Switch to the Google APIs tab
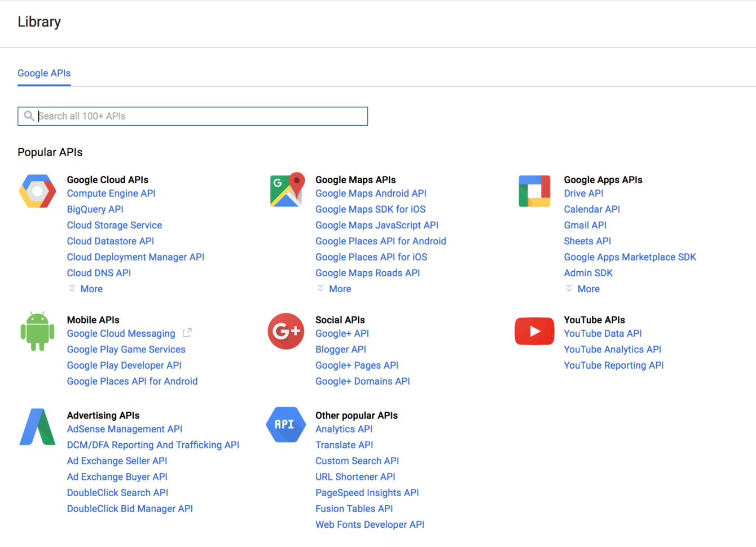The image size is (756, 547). pyautogui.click(x=44, y=73)
